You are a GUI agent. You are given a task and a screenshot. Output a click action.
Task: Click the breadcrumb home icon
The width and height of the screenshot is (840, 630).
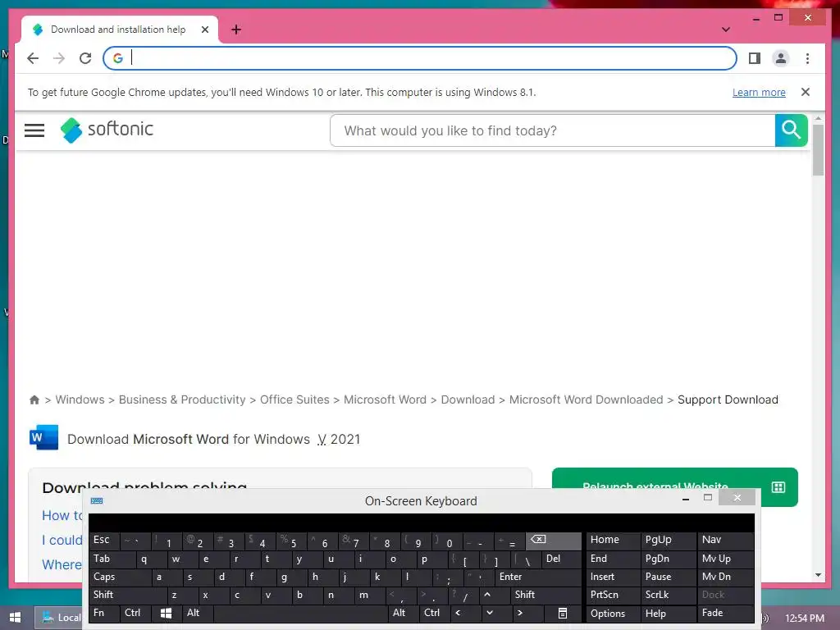click(x=34, y=399)
